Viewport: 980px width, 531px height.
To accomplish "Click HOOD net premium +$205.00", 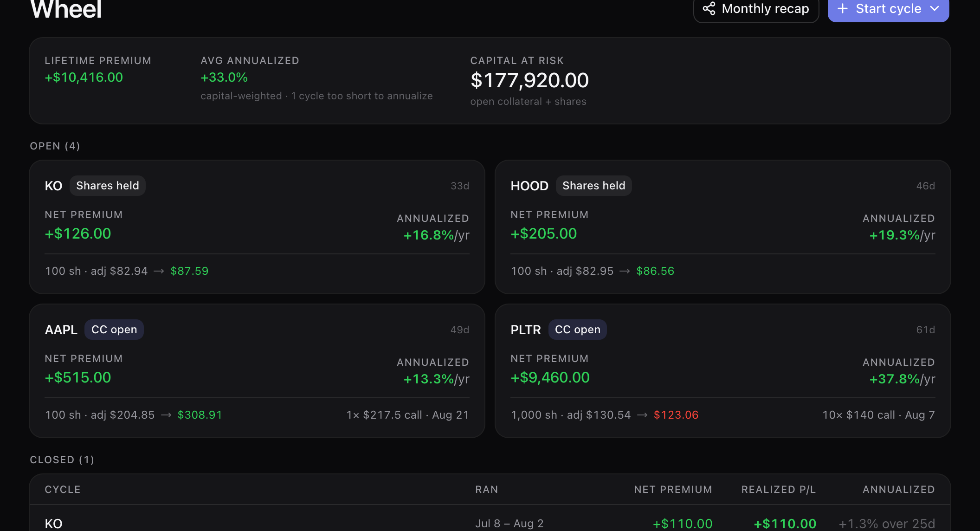I will point(544,233).
